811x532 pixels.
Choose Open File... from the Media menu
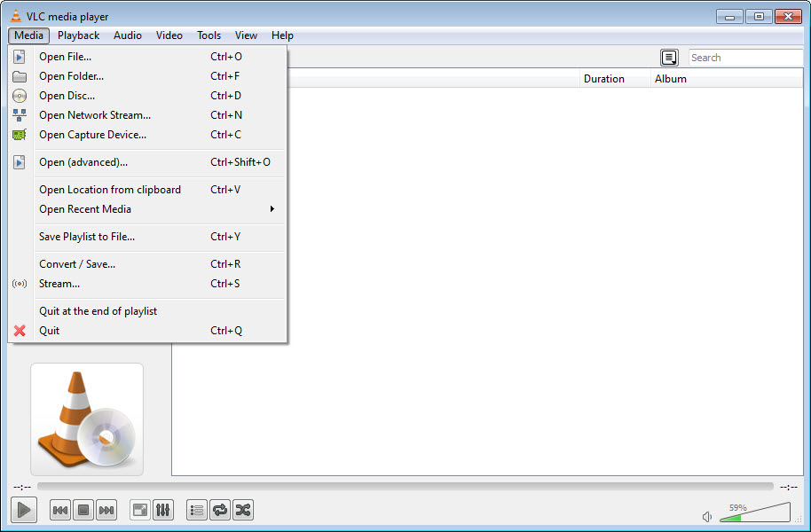(x=147, y=57)
